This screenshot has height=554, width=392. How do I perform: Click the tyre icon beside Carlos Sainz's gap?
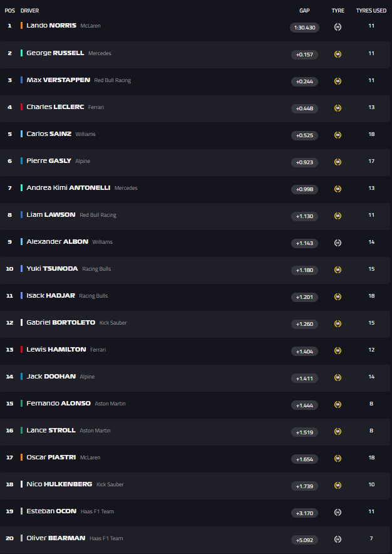[338, 135]
